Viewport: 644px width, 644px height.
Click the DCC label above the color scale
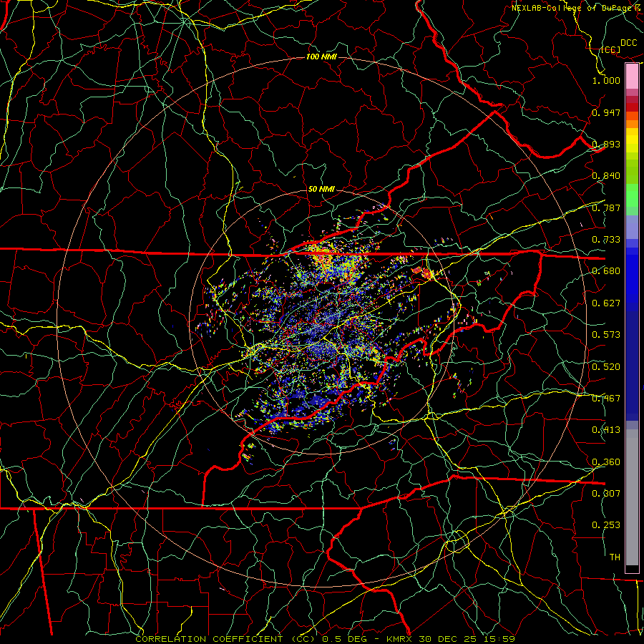629,43
